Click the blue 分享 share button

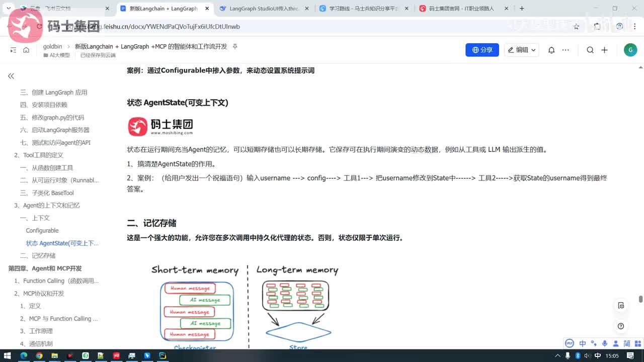[482, 50]
